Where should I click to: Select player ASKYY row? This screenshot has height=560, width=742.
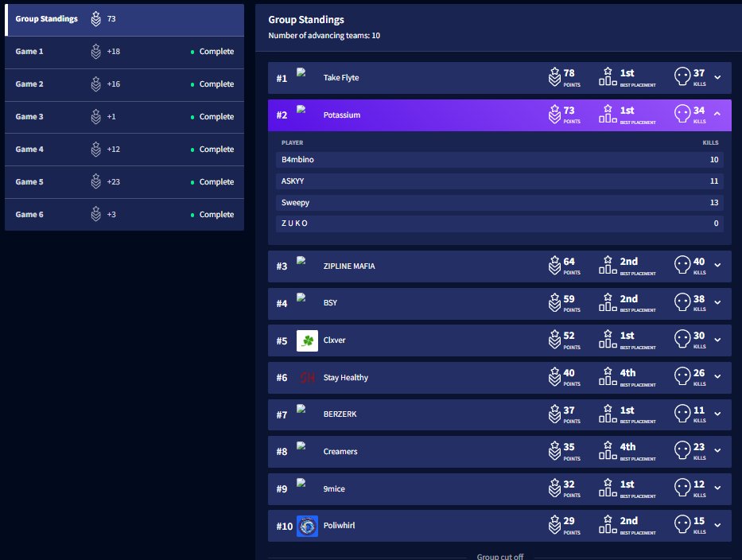tap(499, 181)
